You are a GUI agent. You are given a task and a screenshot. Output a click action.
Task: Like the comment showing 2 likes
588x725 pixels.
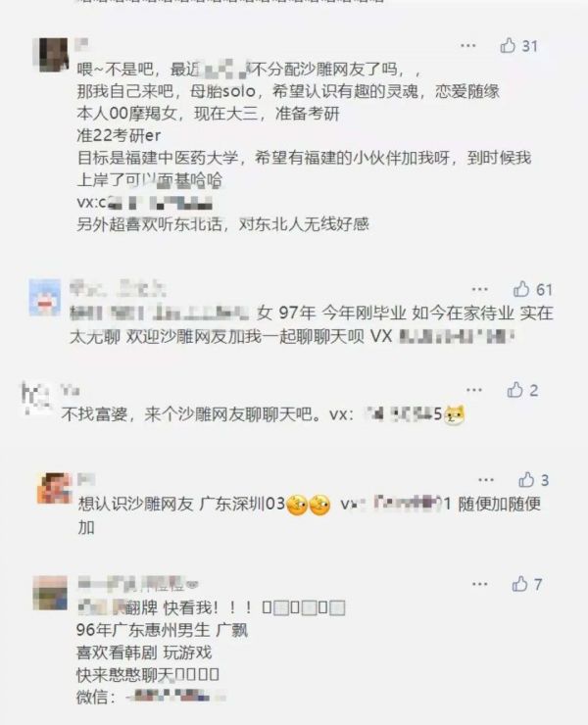point(514,390)
